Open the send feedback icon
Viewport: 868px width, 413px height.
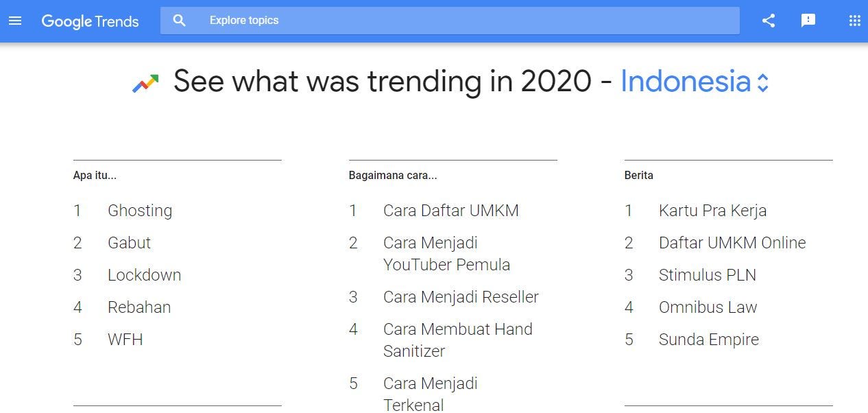click(808, 21)
